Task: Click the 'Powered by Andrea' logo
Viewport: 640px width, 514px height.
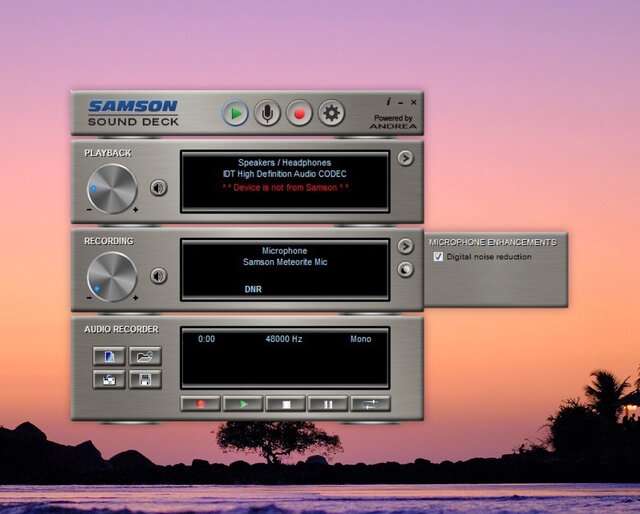Action: [x=393, y=122]
